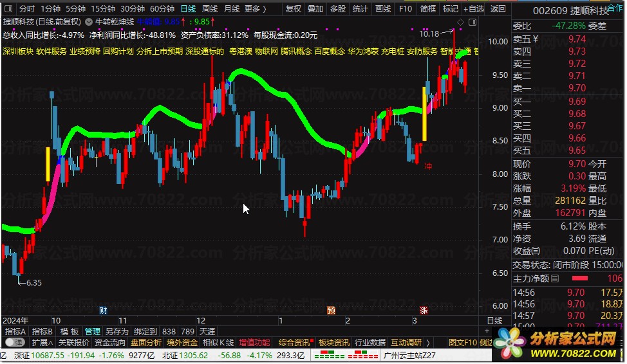
Task: Open 行业数据 tab
Action: (x=370, y=342)
